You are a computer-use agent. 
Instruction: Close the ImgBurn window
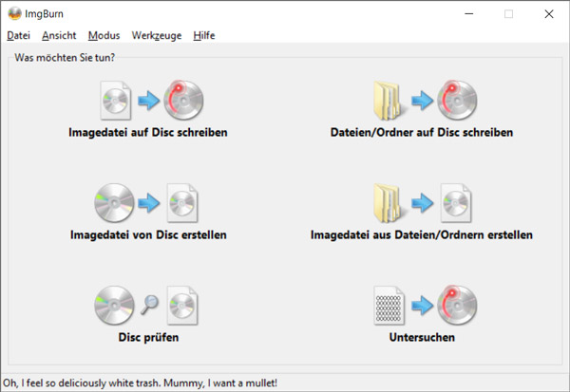(549, 14)
